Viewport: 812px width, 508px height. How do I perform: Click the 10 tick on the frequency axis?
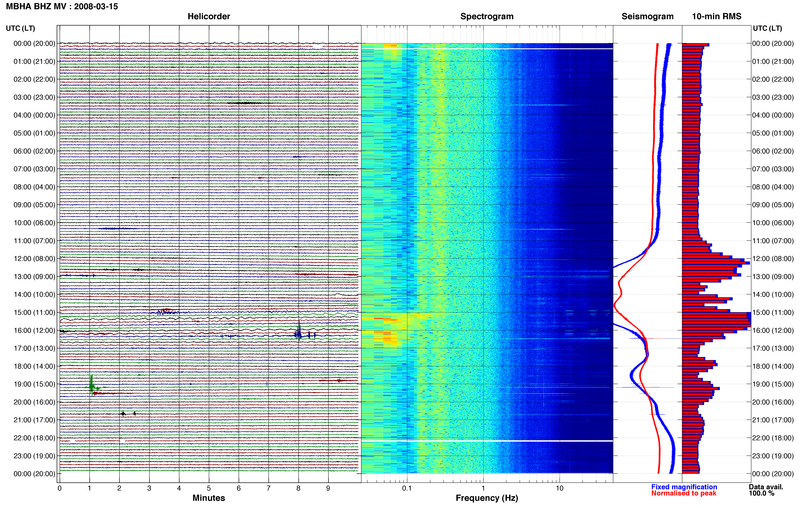pyautogui.click(x=559, y=488)
